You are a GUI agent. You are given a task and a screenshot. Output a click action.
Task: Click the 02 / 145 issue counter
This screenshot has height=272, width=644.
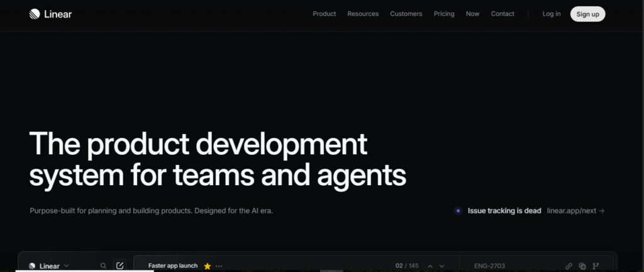407,266
